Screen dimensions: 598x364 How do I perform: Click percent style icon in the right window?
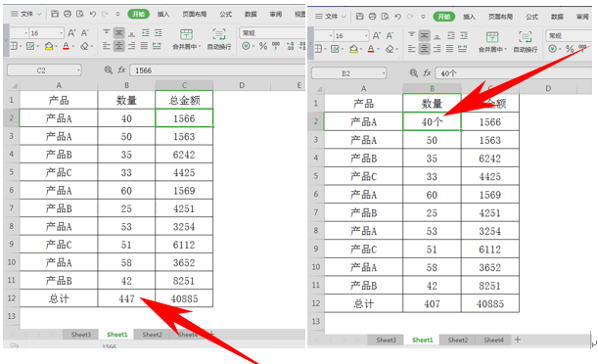[x=570, y=49]
